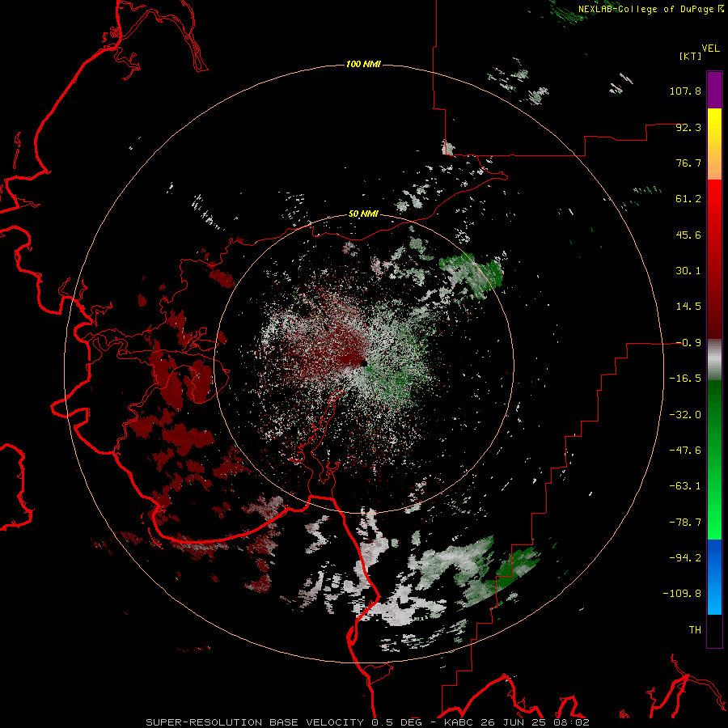The width and height of the screenshot is (728, 728).
Task: Pick the blue segment of velocity color bar
Action: pos(714,577)
